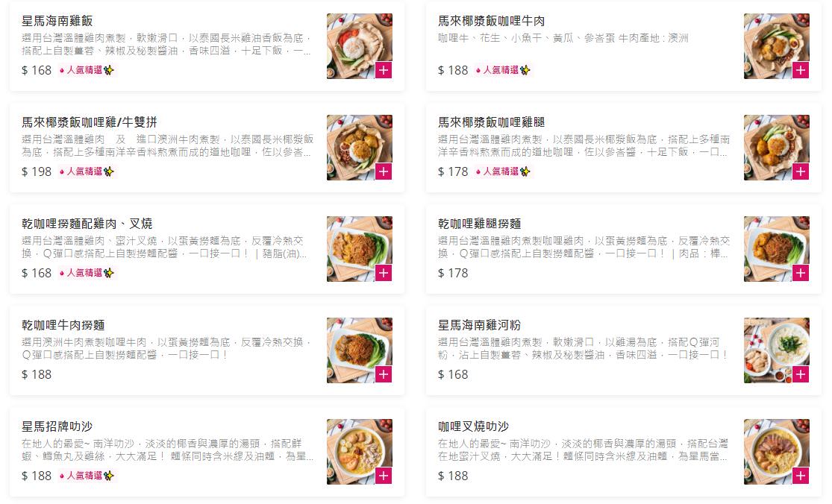Click the $ 198 price of 咖哩雞/牛雙拼
The height and width of the screenshot is (504, 832).
pyautogui.click(x=37, y=171)
